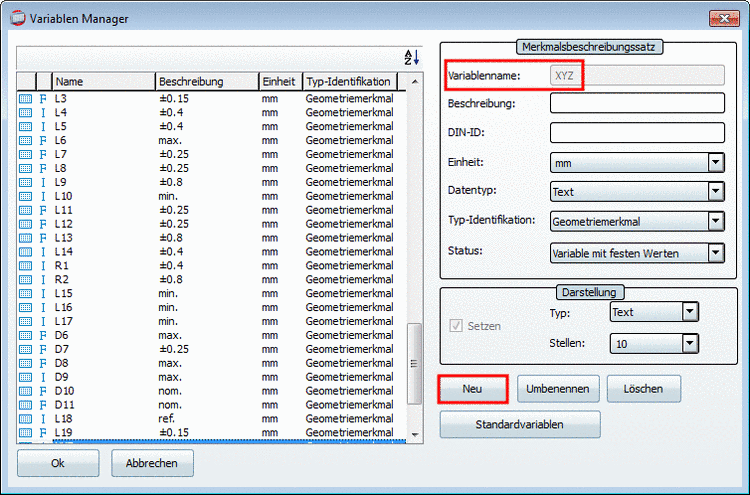Close the Variablen Manager window
Viewport: 750px width, 495px height.
pyautogui.click(x=724, y=19)
